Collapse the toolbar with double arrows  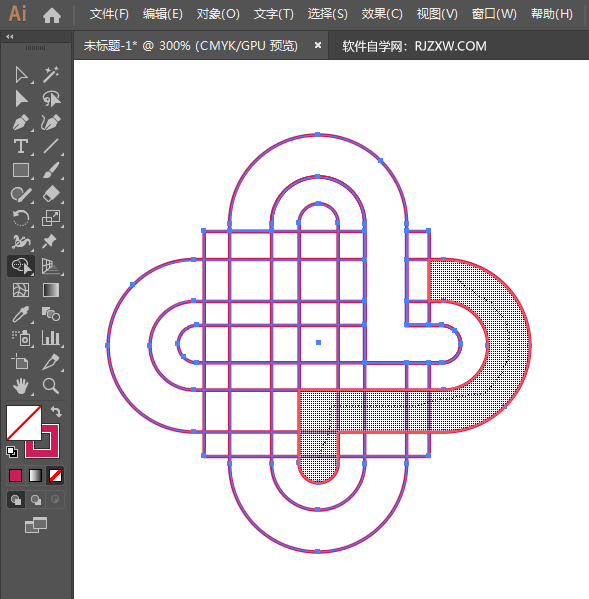pos(10,37)
